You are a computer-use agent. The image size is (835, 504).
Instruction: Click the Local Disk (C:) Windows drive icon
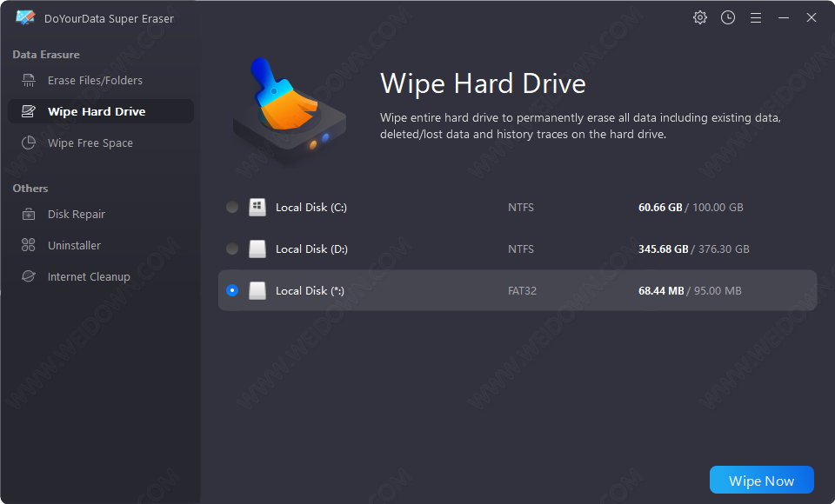[x=257, y=207]
